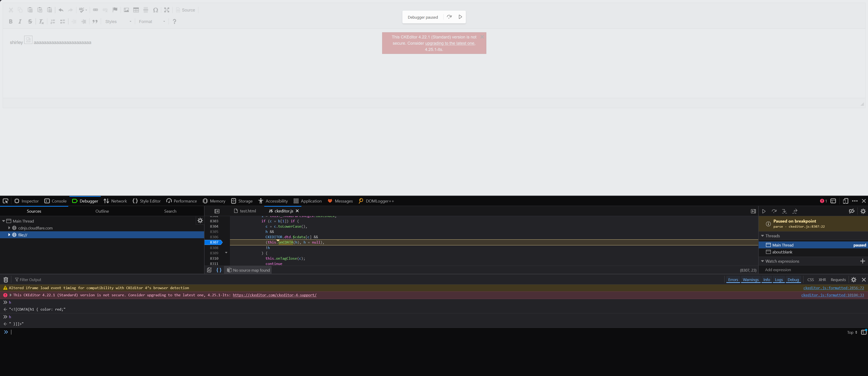Viewport: 868px width, 376px height.
Task: Activate the element picker tool
Action: (x=5, y=201)
